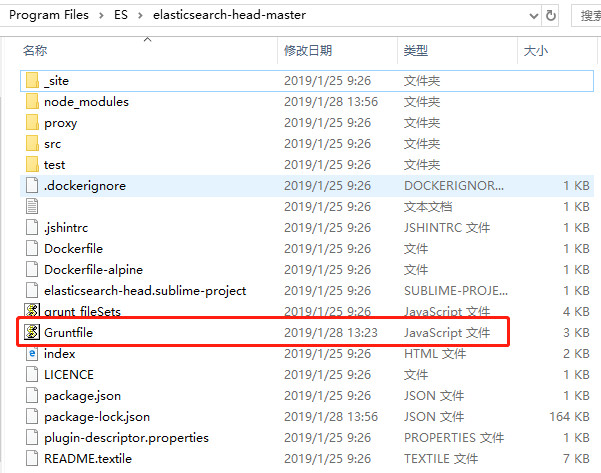This screenshot has width=601, height=473.
Task: Click plugin-descriptor.properties file name
Action: pos(126,438)
